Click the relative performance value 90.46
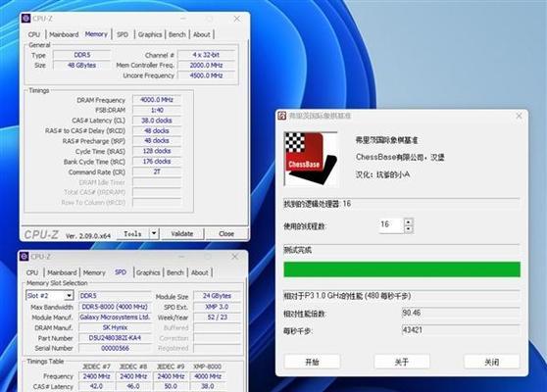This screenshot has width=547, height=392. coord(461,313)
